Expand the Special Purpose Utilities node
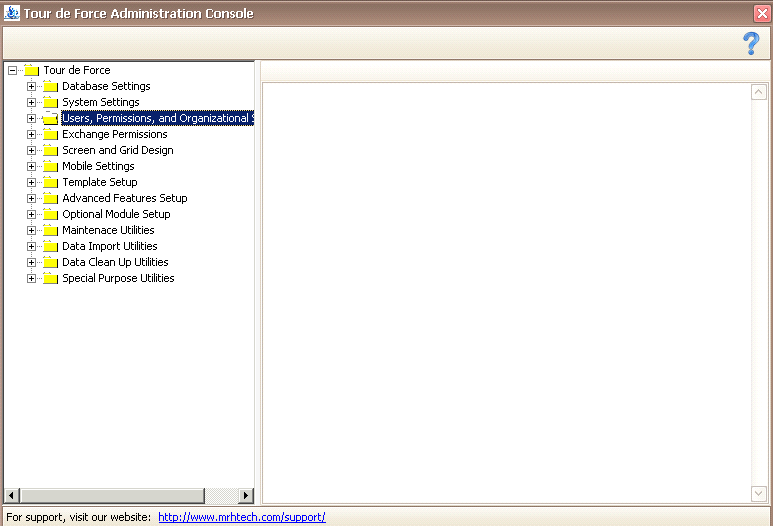The width and height of the screenshot is (773, 526). click(x=31, y=279)
